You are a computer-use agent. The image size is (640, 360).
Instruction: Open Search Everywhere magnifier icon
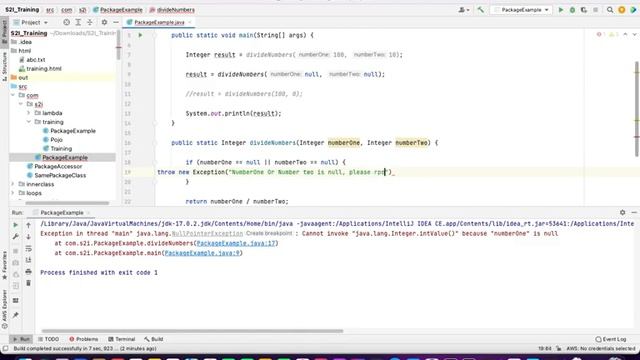610,10
